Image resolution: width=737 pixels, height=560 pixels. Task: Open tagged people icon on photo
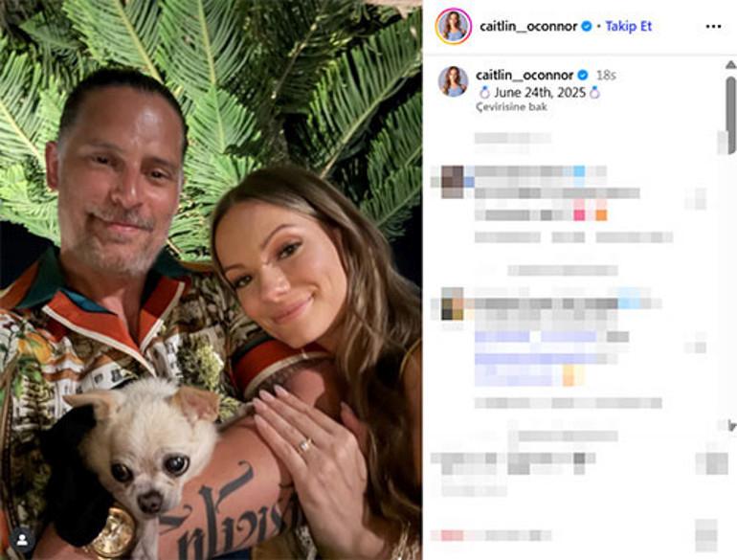coord(22,540)
